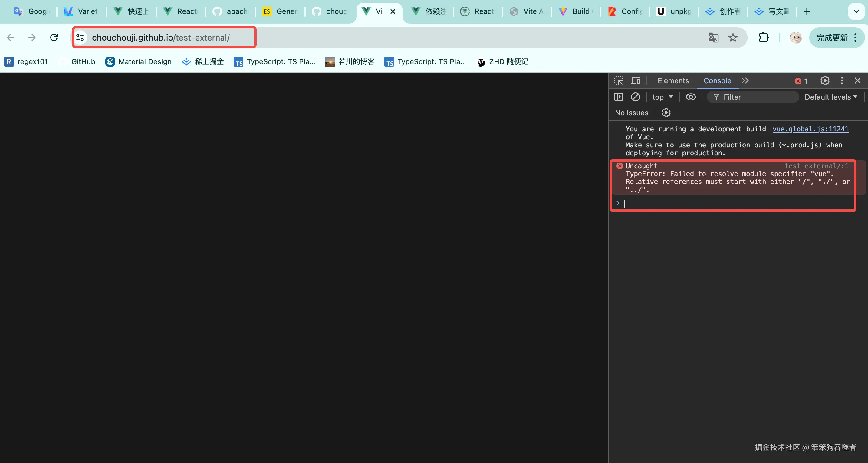Toggle the console sidebar panel icon
Image resolution: width=868 pixels, height=463 pixels.
pyautogui.click(x=619, y=97)
